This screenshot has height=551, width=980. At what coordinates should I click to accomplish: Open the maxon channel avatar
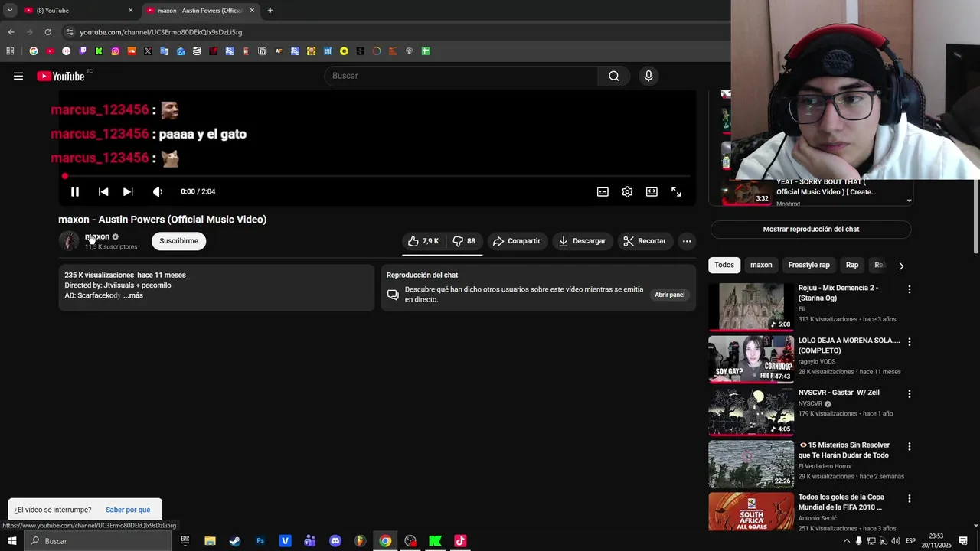69,241
